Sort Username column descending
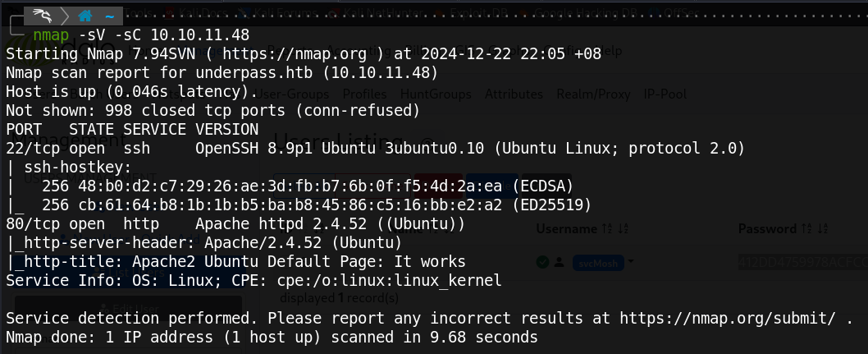The height and width of the screenshot is (354, 868). tap(622, 228)
